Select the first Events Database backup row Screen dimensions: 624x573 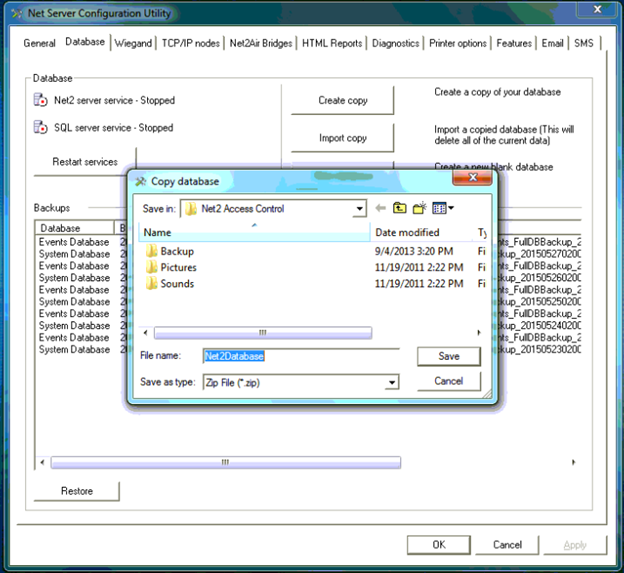tap(74, 242)
